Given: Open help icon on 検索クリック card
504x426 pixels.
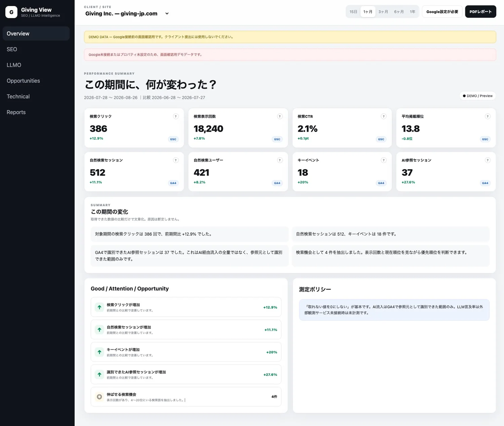Looking at the screenshot, I should 176,116.
